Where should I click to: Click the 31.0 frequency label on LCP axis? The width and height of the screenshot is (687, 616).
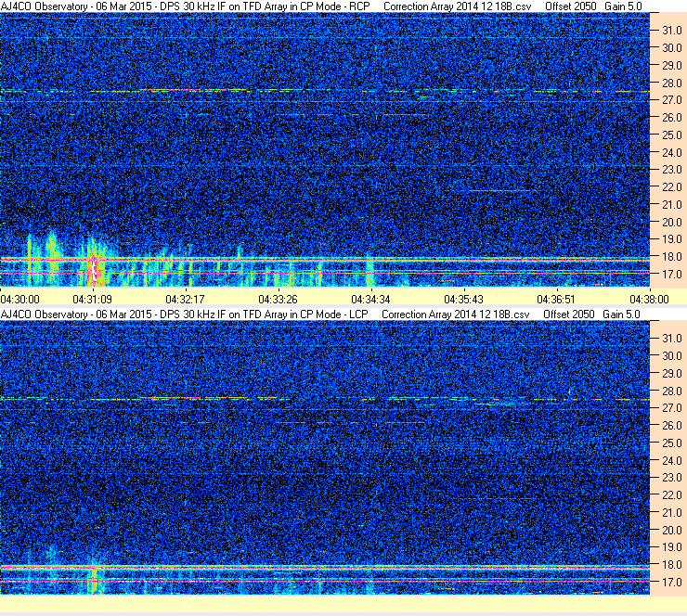tap(671, 339)
